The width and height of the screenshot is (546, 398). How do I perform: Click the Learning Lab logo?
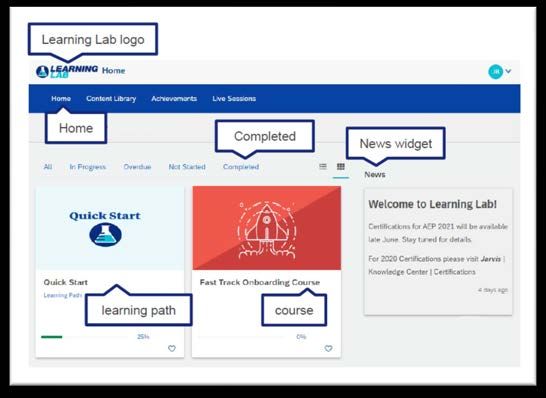[x=67, y=71]
